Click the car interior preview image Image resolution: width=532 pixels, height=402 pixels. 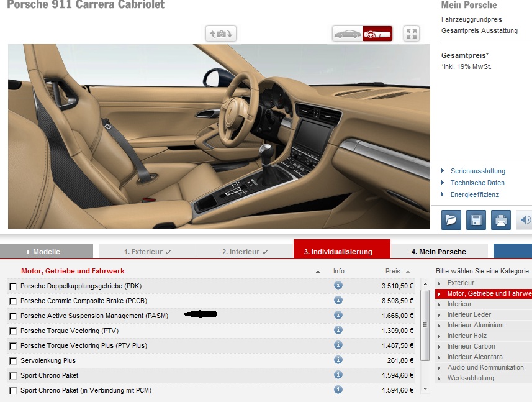pyautogui.click(x=219, y=136)
